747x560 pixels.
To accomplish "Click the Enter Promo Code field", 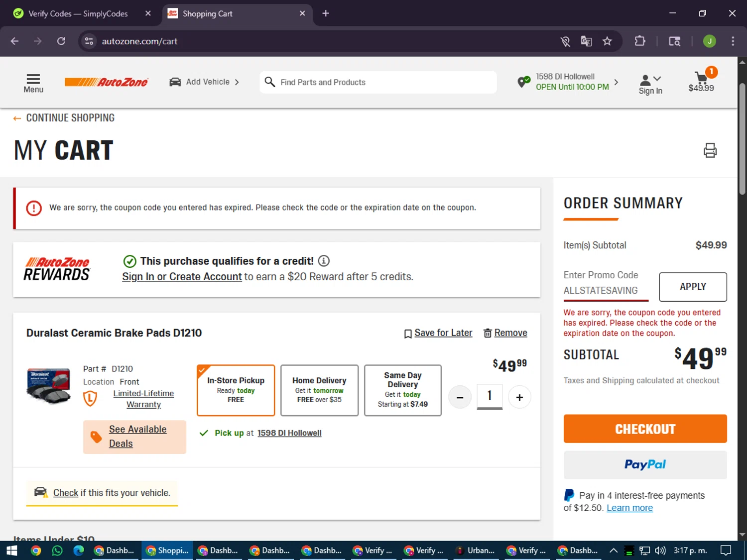I will (x=606, y=286).
